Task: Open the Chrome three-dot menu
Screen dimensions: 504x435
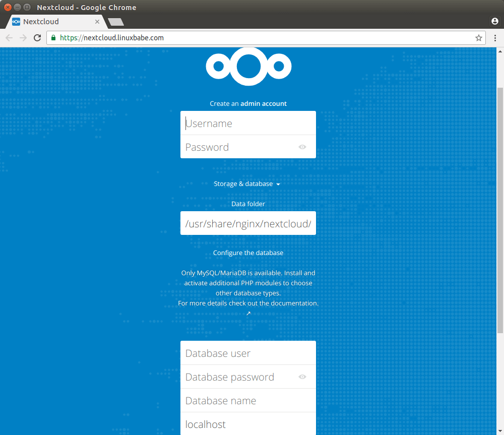Action: click(495, 38)
